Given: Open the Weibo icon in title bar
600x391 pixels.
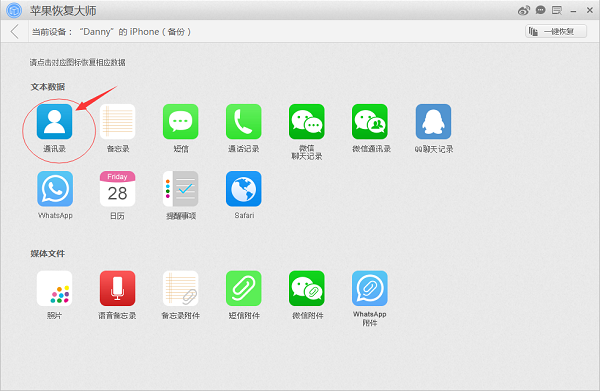Looking at the screenshot, I should (523, 10).
